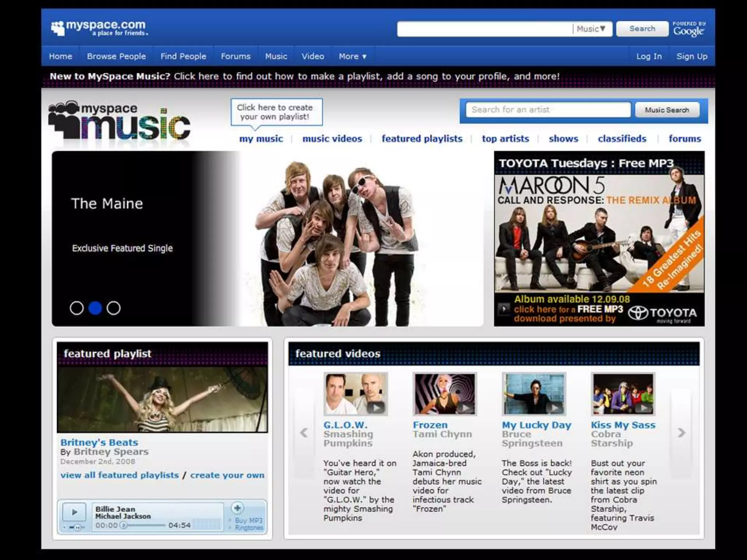Open the shows tab
747x560 pixels.
pyautogui.click(x=564, y=139)
